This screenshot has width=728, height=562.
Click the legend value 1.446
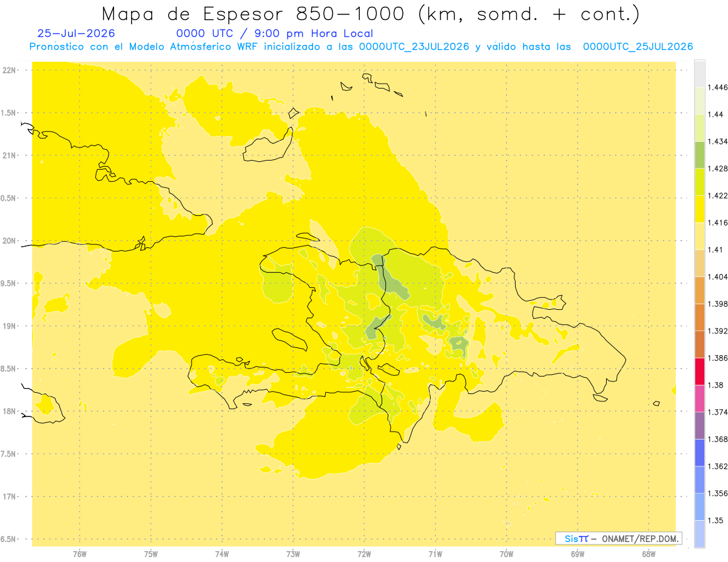point(717,87)
